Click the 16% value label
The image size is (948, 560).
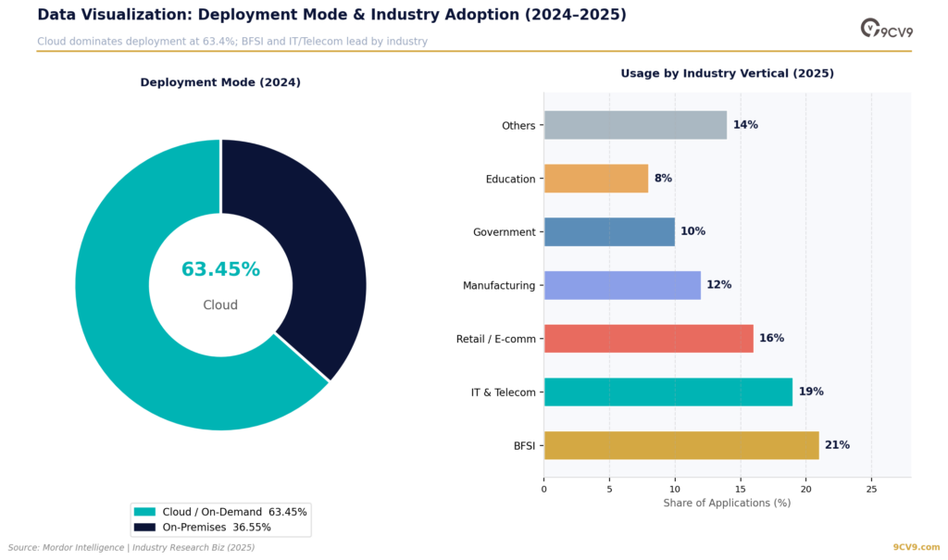771,338
